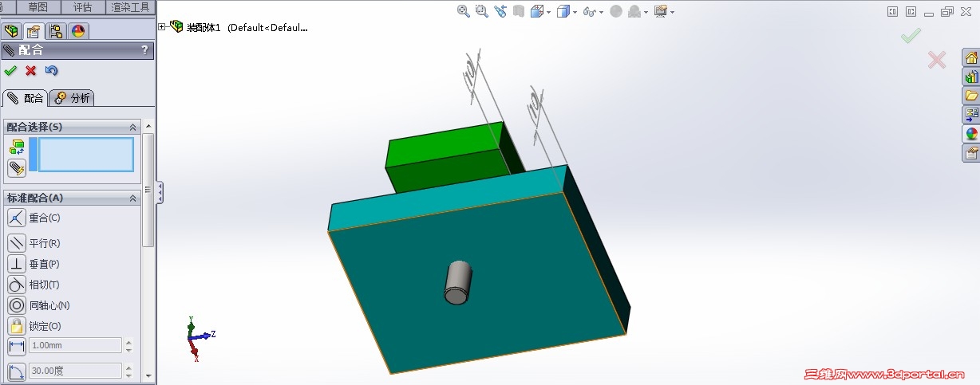Click the View Orientation cube icon
The width and height of the screenshot is (980, 385).
pos(537,11)
